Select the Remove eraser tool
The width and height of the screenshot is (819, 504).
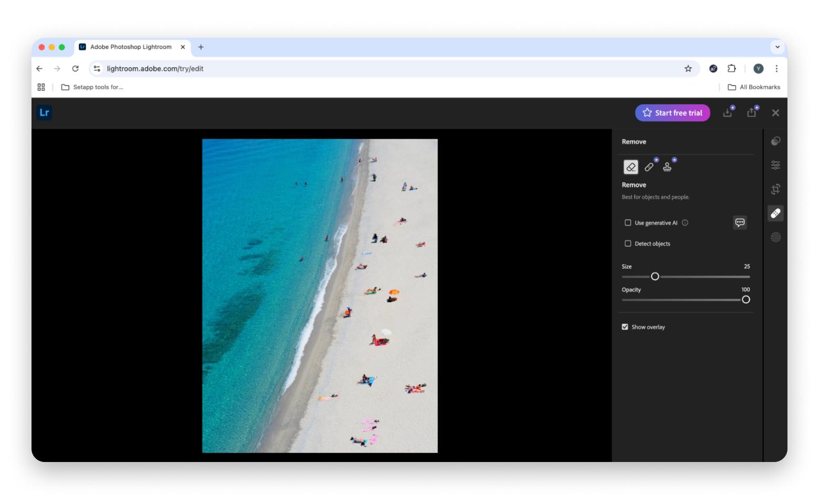point(631,167)
